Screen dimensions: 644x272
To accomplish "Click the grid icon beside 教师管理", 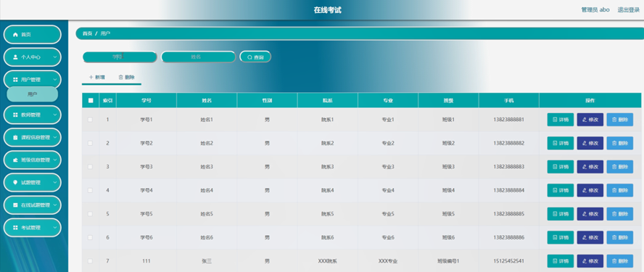I will pyautogui.click(x=16, y=115).
